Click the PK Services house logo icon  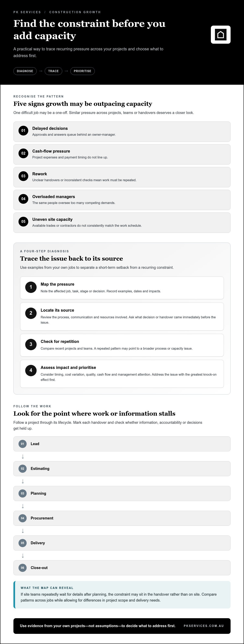click(x=220, y=35)
